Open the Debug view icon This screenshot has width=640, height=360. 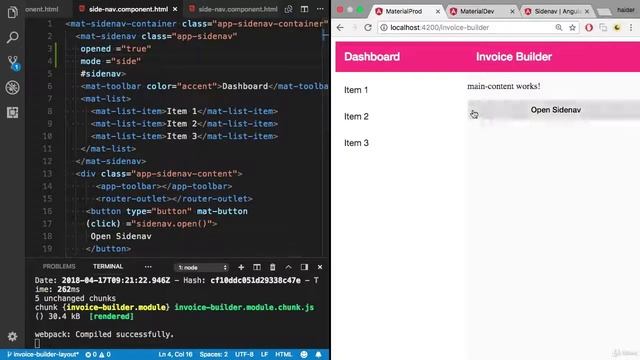(x=12, y=87)
